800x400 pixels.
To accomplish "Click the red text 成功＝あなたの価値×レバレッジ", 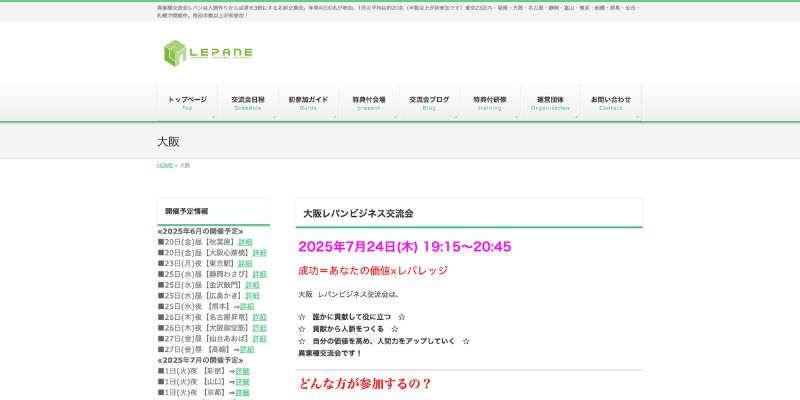I will [373, 271].
